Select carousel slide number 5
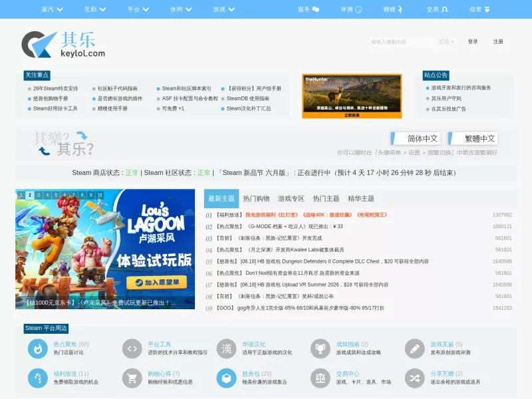 tap(56, 195)
